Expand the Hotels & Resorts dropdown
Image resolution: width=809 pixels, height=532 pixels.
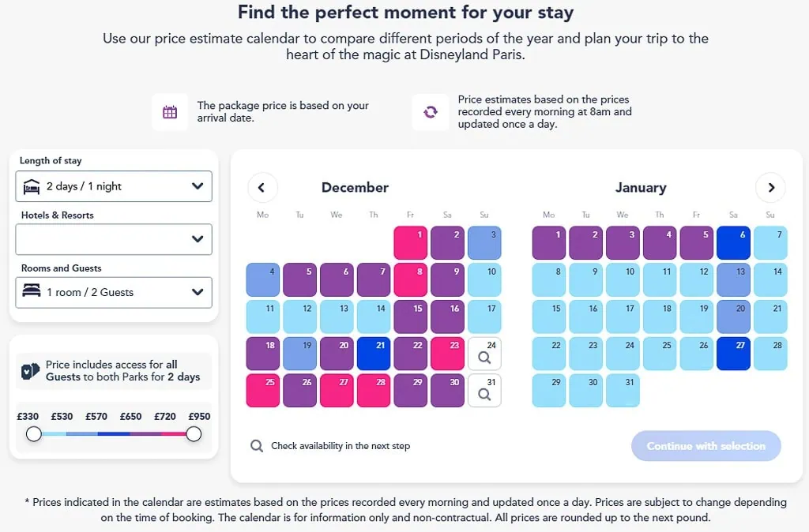pos(114,239)
